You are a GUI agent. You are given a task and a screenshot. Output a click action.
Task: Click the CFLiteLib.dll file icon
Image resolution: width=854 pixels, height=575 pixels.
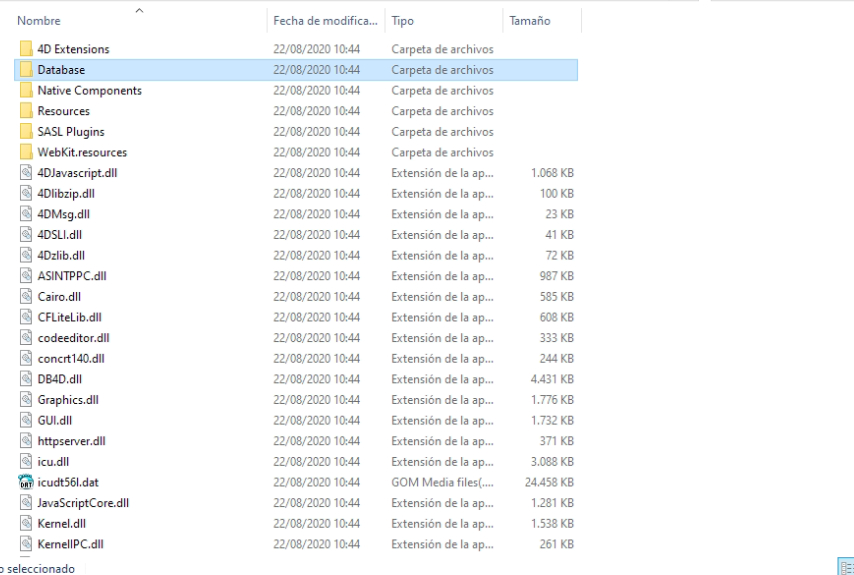tap(26, 317)
